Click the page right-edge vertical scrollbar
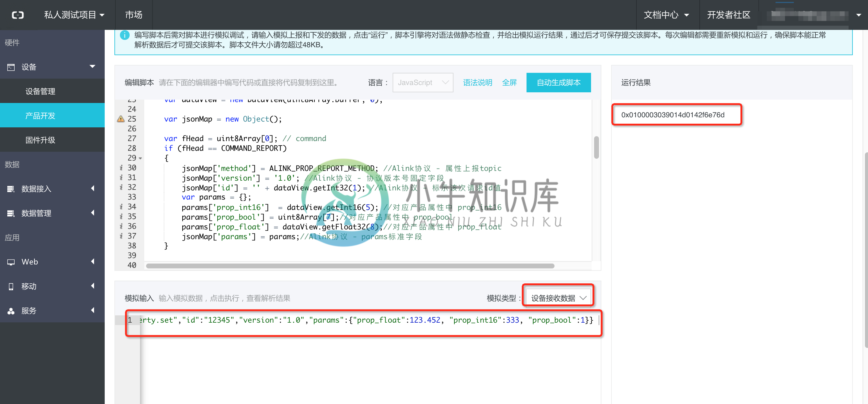 point(866,250)
